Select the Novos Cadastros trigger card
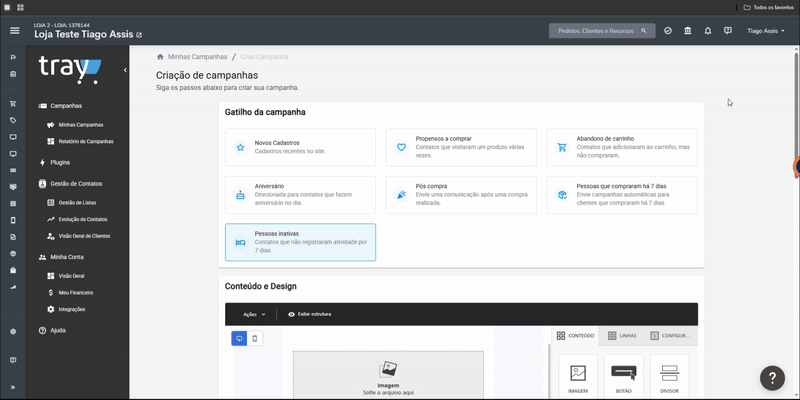This screenshot has height=400, width=800. tap(300, 147)
